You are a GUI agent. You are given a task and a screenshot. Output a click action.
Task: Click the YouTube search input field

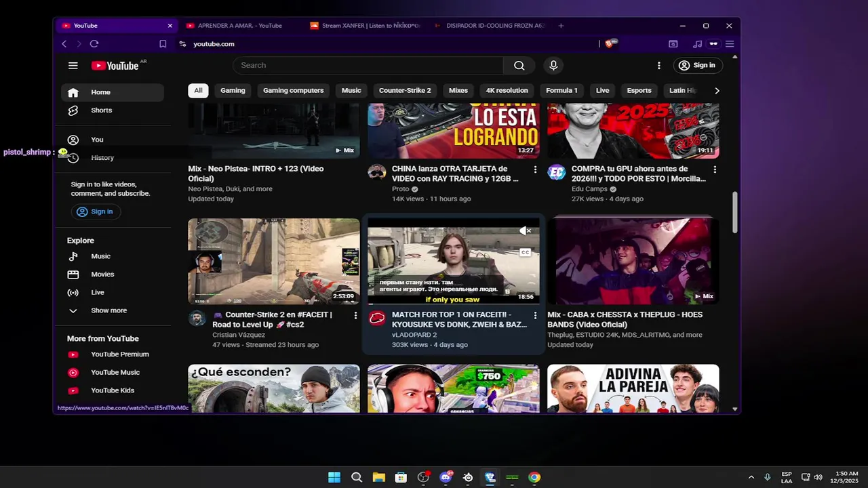coord(368,65)
